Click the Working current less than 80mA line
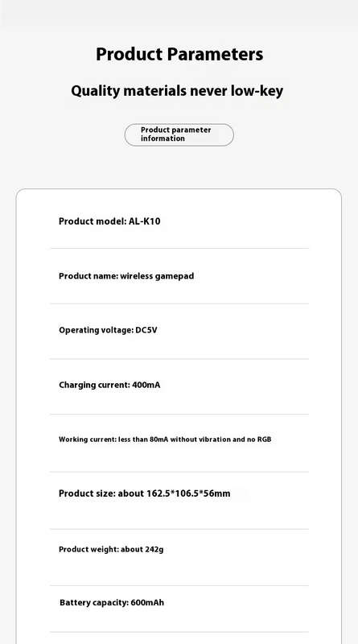This screenshot has width=358, height=644. point(165,440)
